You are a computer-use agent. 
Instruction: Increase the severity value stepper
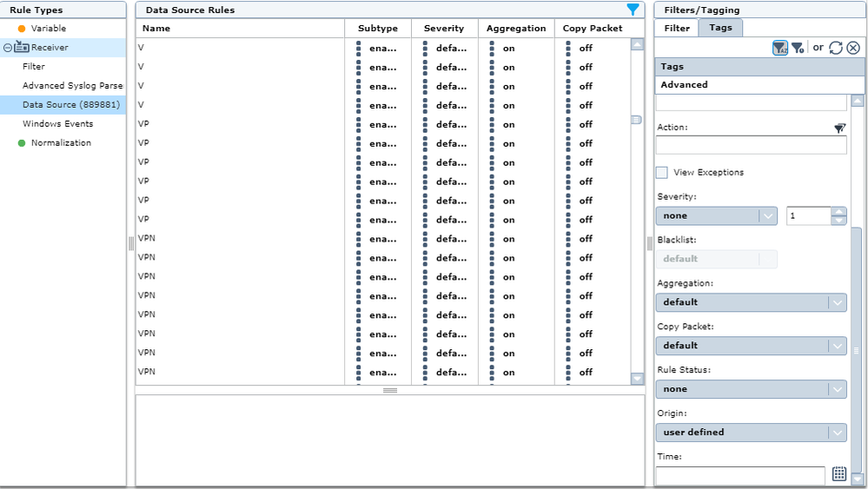click(838, 211)
